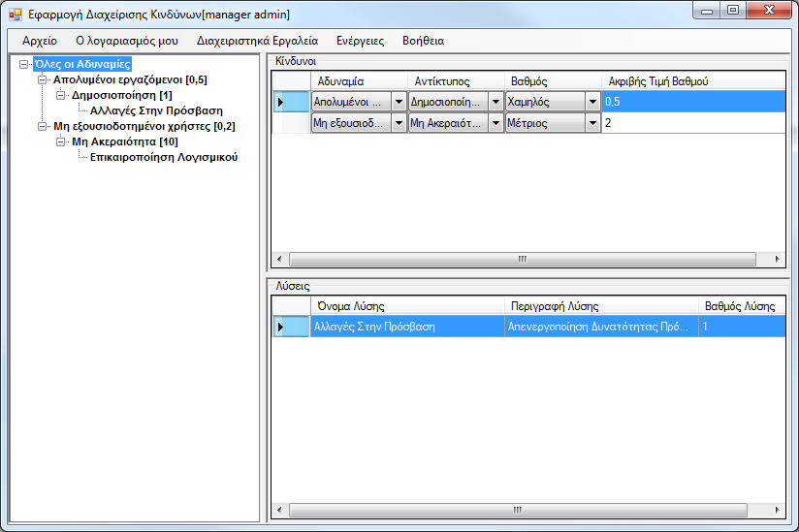799x532 pixels.
Task: Click the Ακριβής Τιμή Βαθμού column header
Action: click(x=693, y=81)
